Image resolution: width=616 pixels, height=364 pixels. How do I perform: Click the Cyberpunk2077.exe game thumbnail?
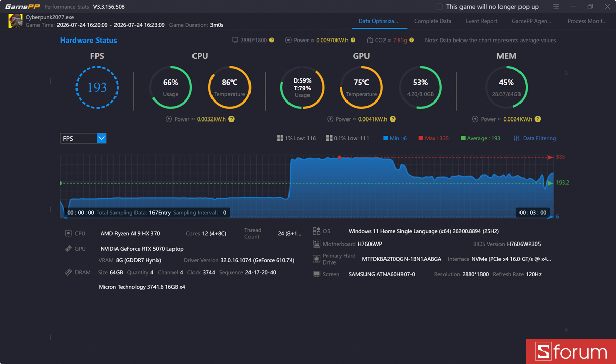(x=15, y=21)
